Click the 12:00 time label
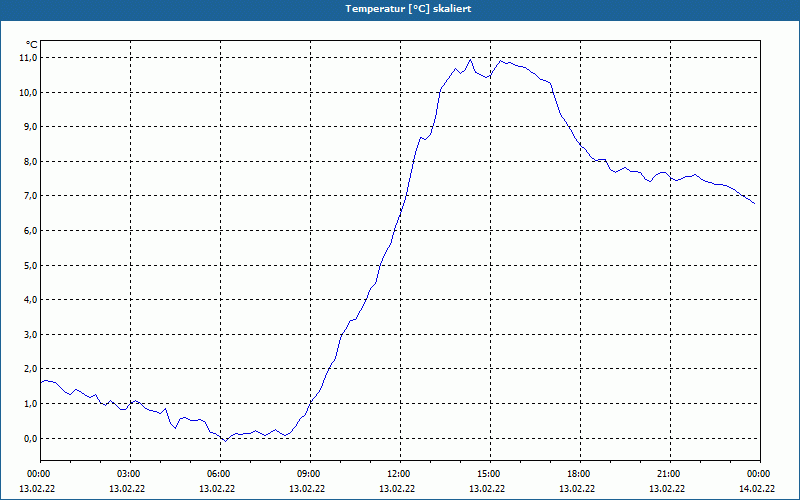Viewport: 800px width, 500px height. tap(397, 474)
